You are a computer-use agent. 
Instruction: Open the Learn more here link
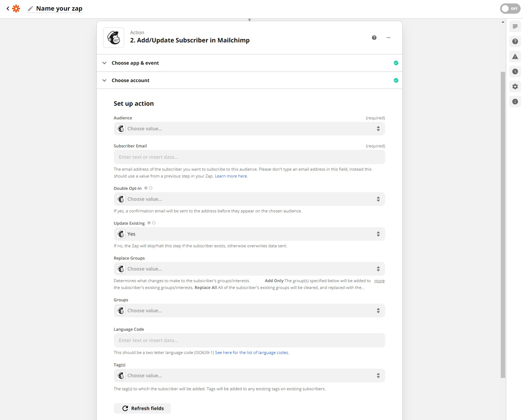point(231,176)
